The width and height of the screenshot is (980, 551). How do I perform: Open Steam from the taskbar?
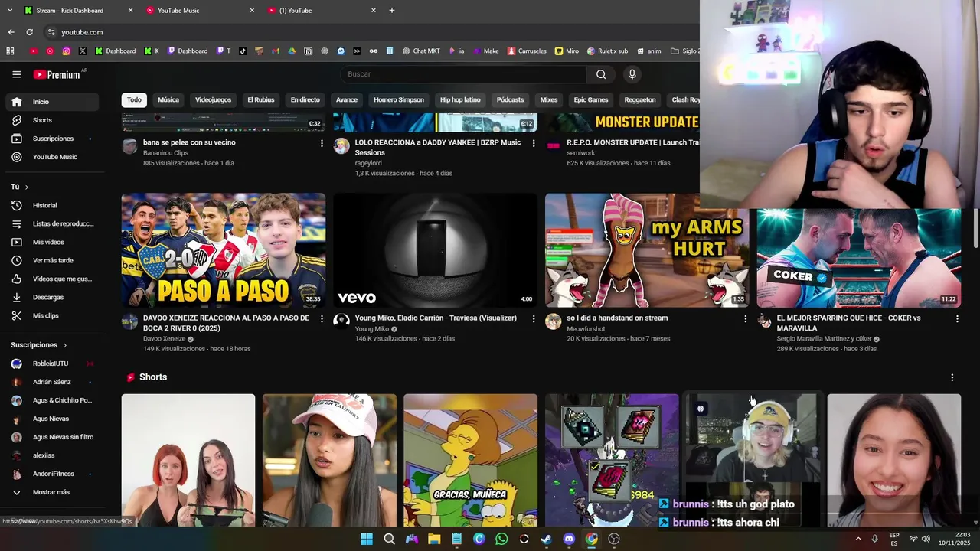coord(546,539)
